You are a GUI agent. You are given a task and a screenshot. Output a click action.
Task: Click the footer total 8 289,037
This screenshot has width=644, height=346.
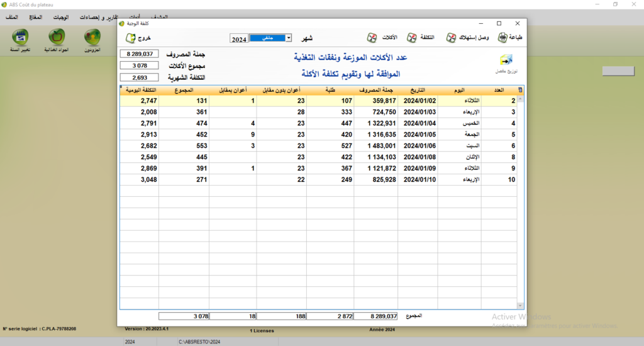[x=376, y=316]
